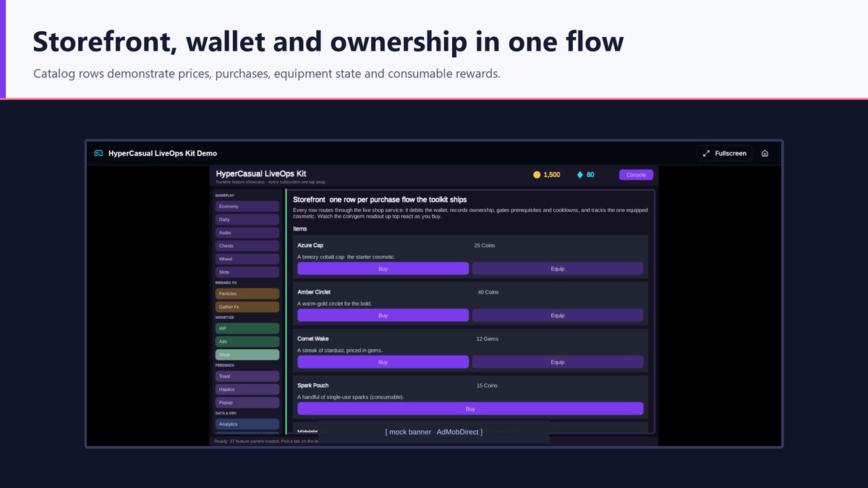Image resolution: width=868 pixels, height=488 pixels.
Task: Equip the Comet Wake cosmetic
Action: coord(558,361)
